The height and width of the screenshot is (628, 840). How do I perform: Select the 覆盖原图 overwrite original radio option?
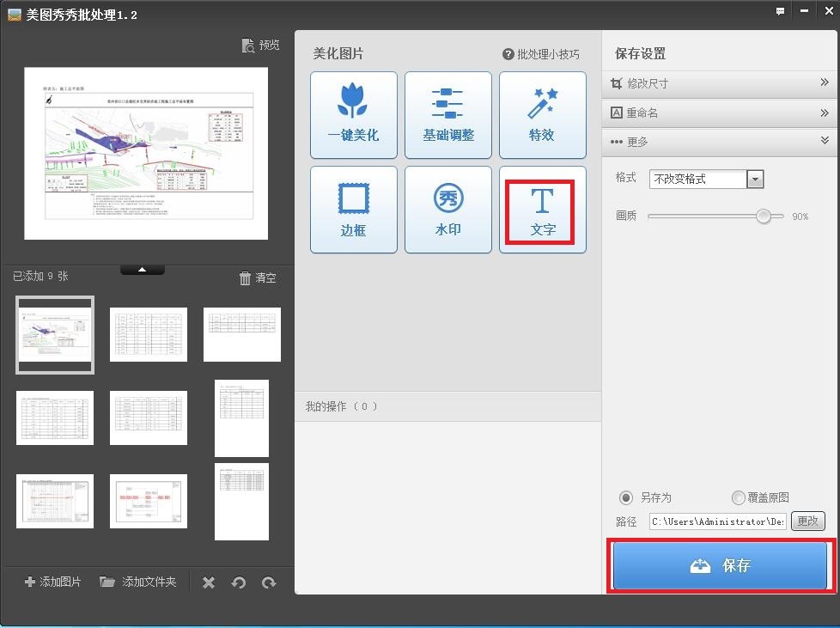click(x=738, y=497)
